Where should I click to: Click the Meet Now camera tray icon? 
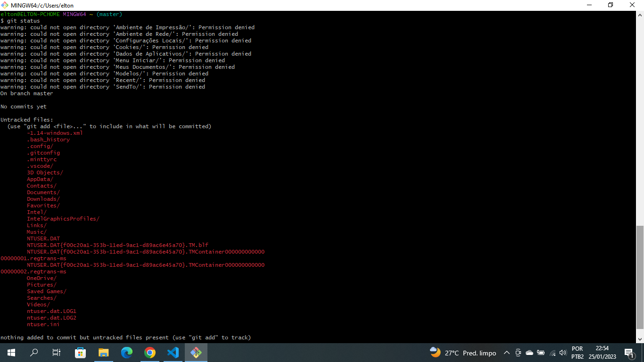(x=518, y=353)
